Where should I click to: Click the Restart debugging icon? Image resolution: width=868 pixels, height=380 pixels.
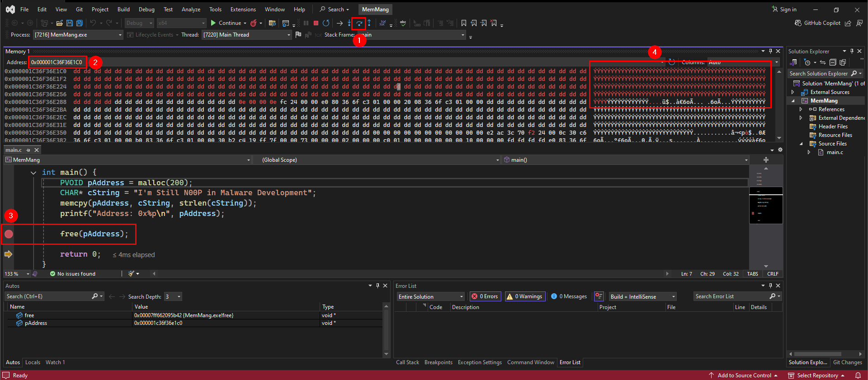pyautogui.click(x=326, y=23)
